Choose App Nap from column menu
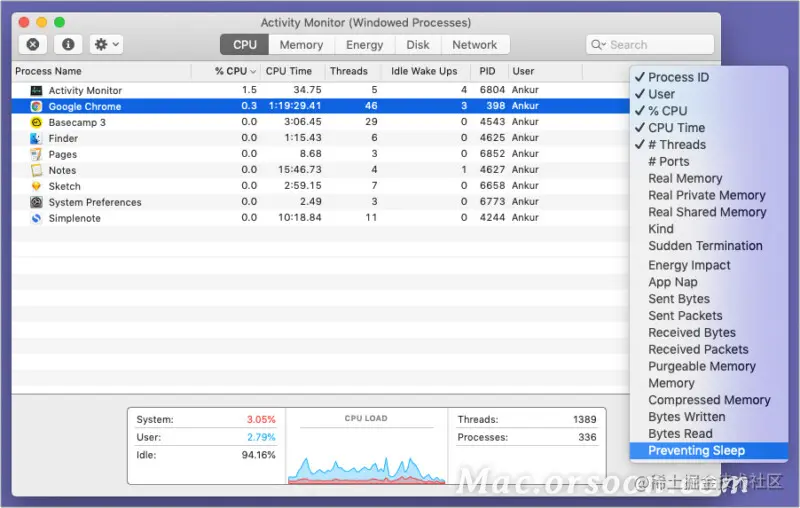 click(x=709, y=282)
